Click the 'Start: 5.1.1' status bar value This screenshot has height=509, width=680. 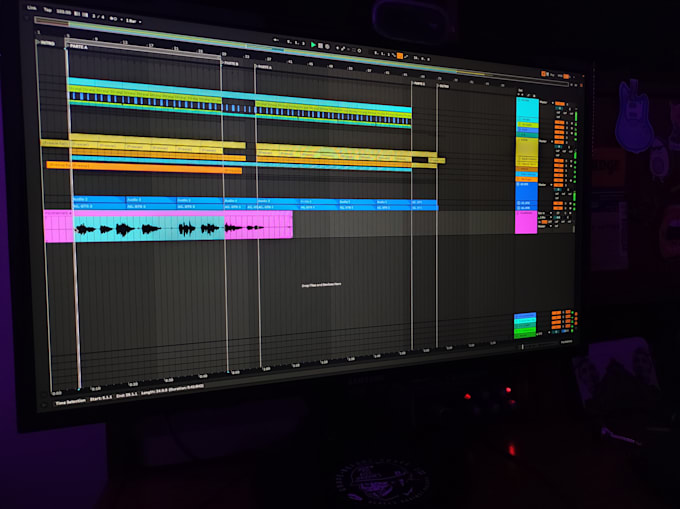pyautogui.click(x=101, y=398)
